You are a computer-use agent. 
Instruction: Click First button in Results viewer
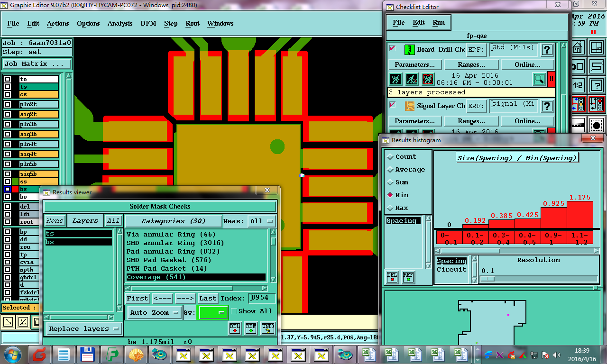tap(138, 298)
